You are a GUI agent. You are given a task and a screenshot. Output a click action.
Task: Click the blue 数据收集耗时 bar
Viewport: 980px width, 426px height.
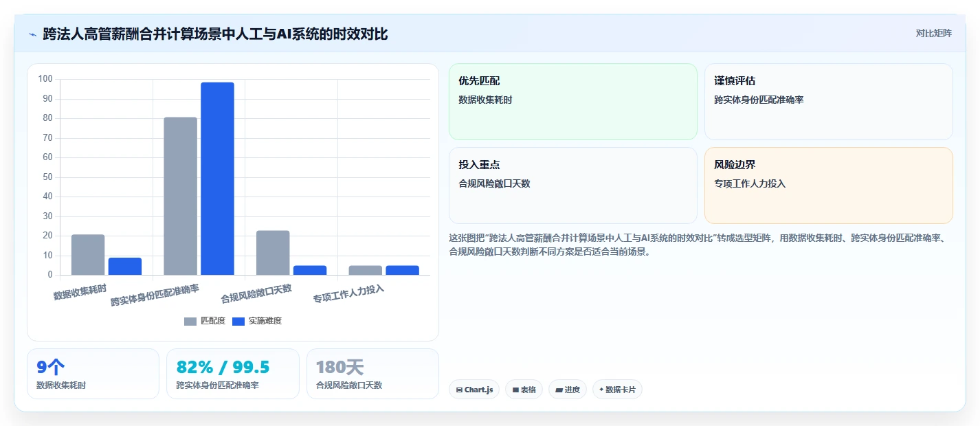pyautogui.click(x=125, y=267)
